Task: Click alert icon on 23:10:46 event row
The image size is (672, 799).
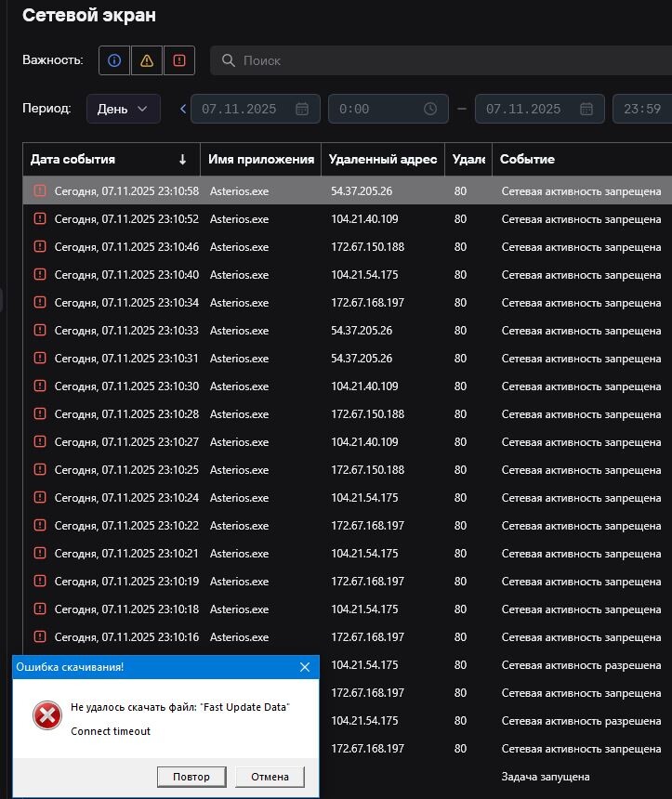Action: (x=40, y=247)
